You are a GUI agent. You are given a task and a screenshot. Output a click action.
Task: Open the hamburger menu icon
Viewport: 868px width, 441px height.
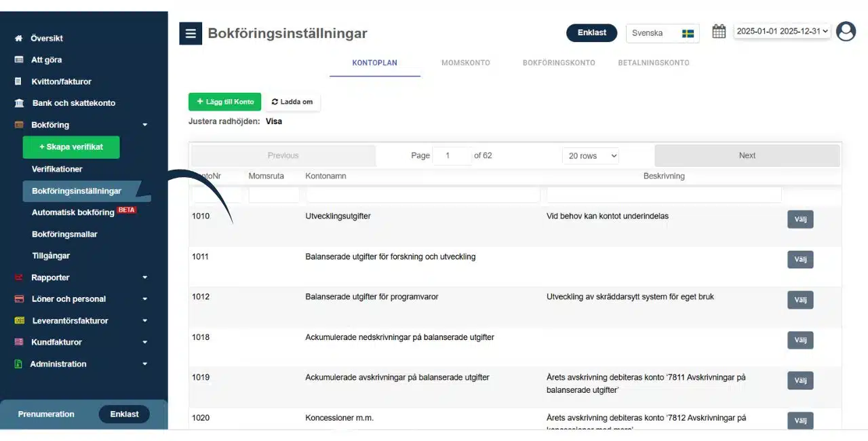tap(191, 33)
